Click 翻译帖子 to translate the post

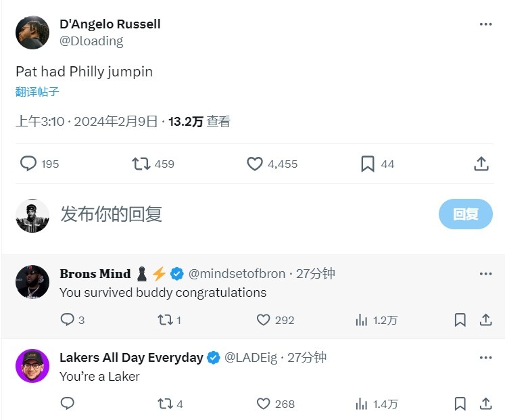[37, 92]
